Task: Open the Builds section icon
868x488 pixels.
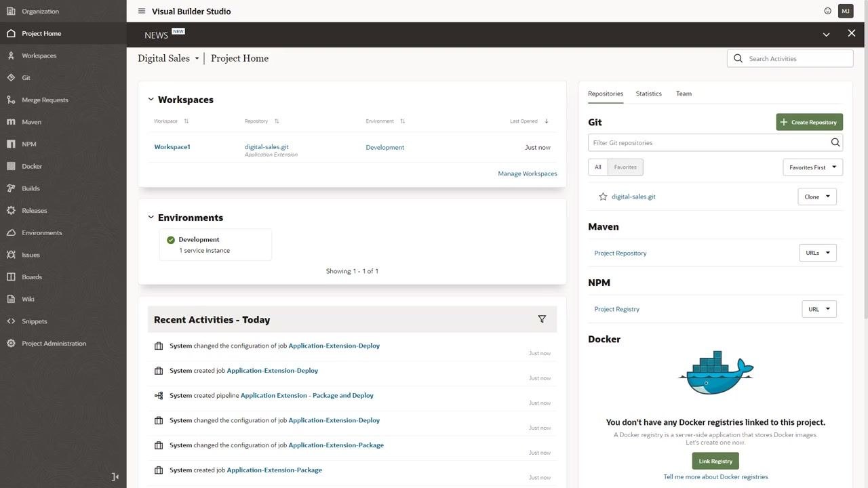Action: point(11,188)
